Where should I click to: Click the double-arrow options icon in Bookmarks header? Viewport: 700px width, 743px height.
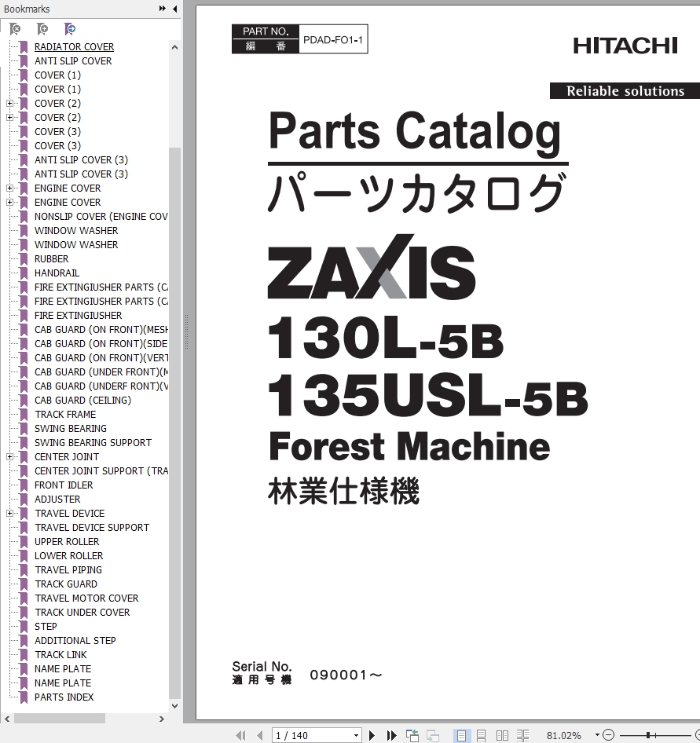pyautogui.click(x=162, y=9)
